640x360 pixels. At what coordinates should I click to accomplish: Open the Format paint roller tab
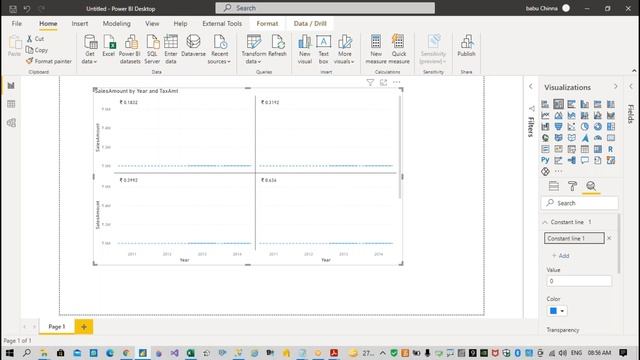coord(572,186)
